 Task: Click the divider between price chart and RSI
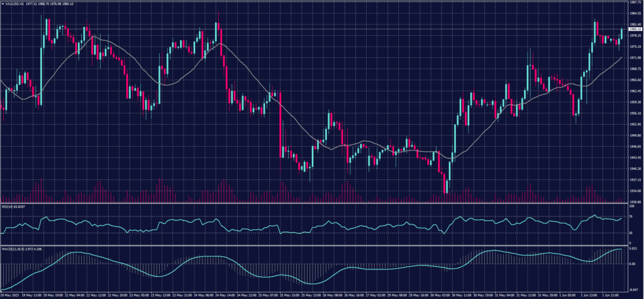coord(314,203)
